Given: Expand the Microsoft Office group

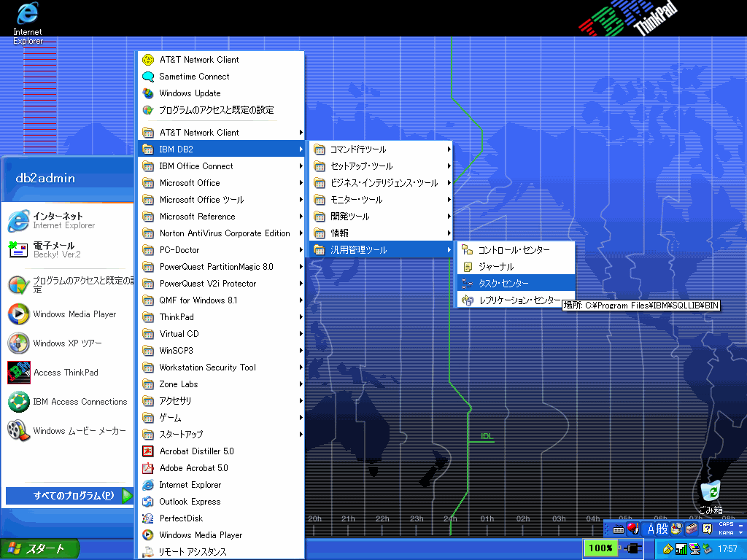Looking at the screenshot, I should 221,183.
